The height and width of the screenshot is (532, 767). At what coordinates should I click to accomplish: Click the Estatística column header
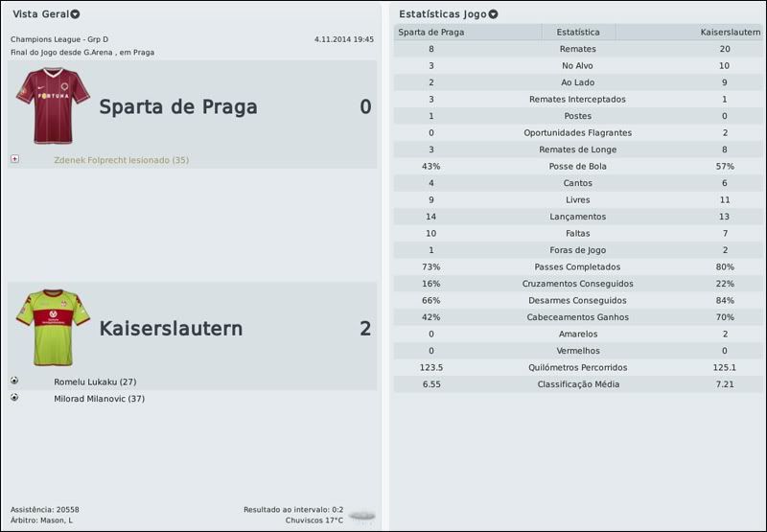[578, 32]
